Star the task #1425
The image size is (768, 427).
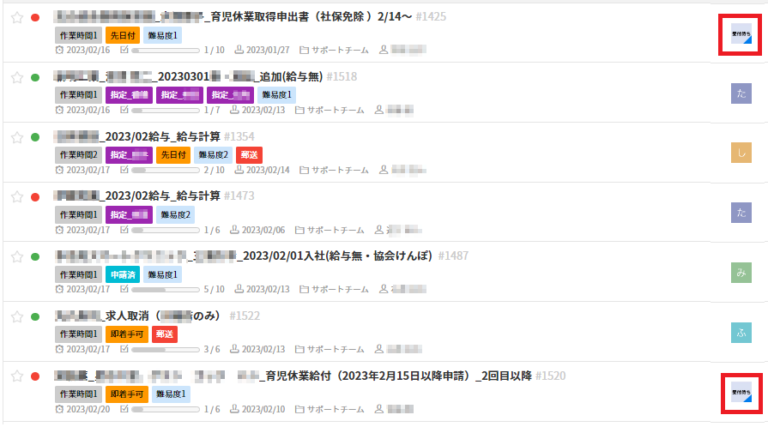(17, 18)
